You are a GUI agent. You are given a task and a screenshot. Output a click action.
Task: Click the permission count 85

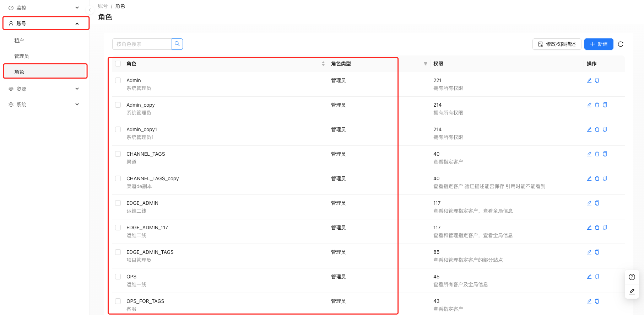(436, 252)
